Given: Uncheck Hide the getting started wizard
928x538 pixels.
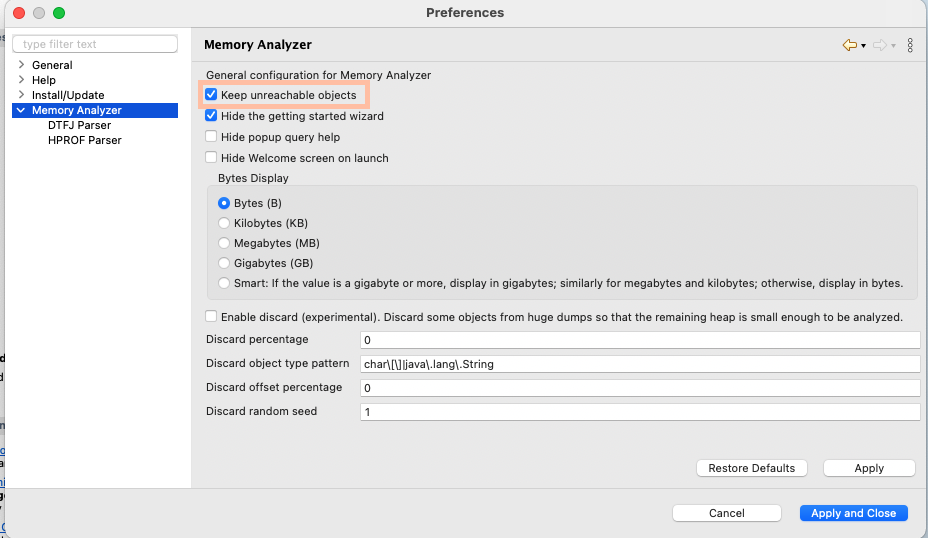Looking at the screenshot, I should (211, 115).
